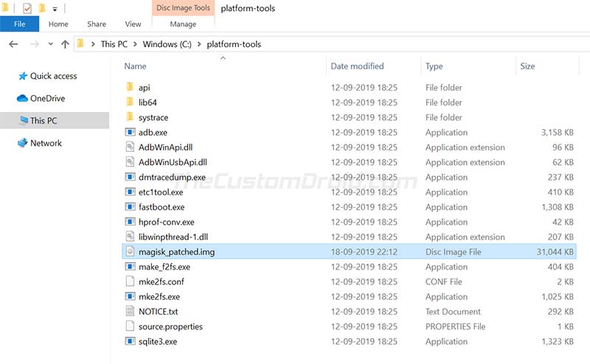Click folder icon in the address bar
Image resolution: width=590 pixels, height=364 pixels.
[x=80, y=44]
